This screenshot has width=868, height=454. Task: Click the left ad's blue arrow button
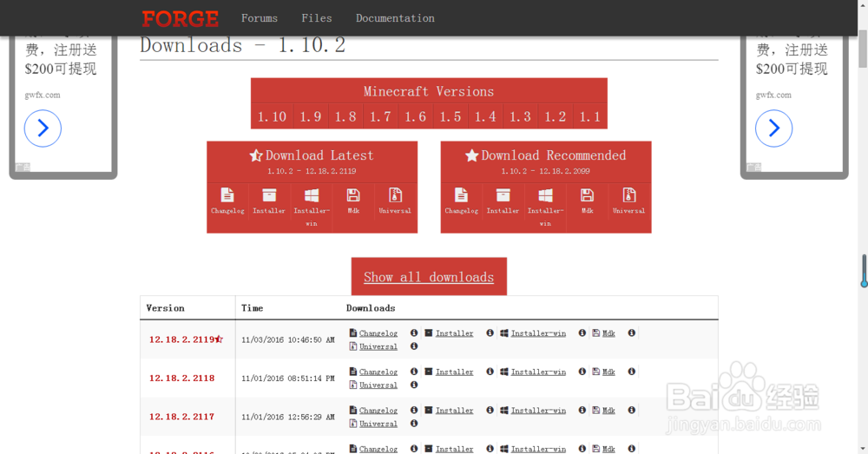tap(43, 128)
